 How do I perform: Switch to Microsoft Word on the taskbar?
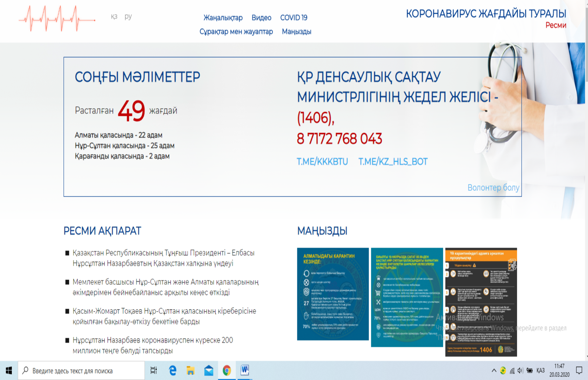point(245,370)
